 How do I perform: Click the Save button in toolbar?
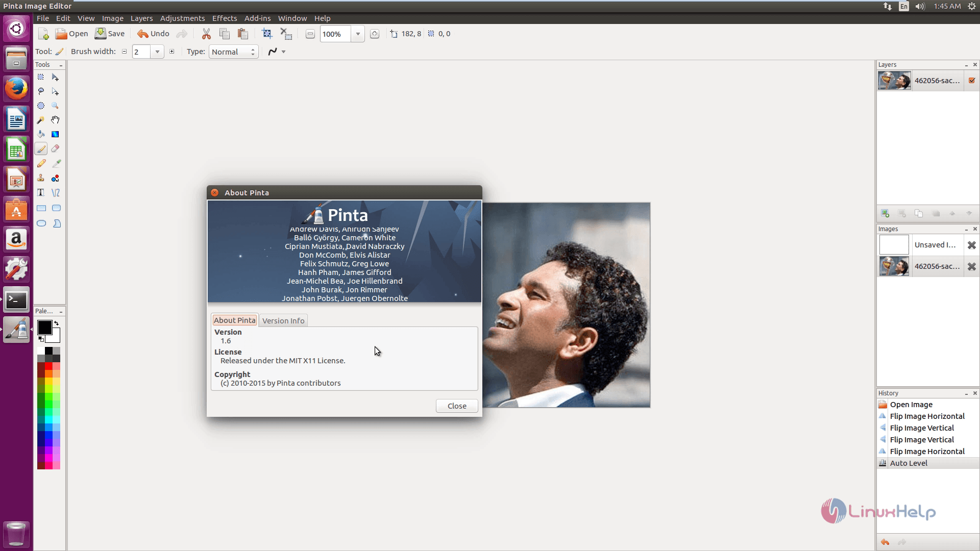(x=110, y=34)
